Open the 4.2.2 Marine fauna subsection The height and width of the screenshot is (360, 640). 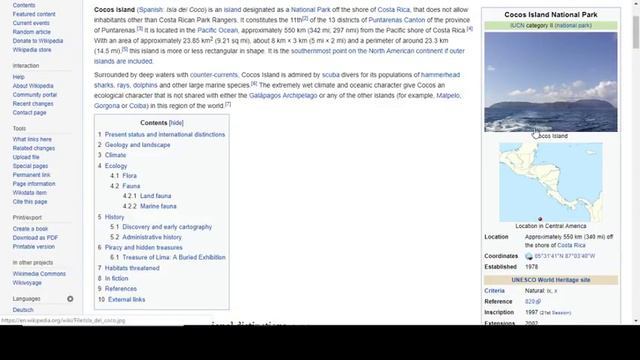(x=158, y=206)
